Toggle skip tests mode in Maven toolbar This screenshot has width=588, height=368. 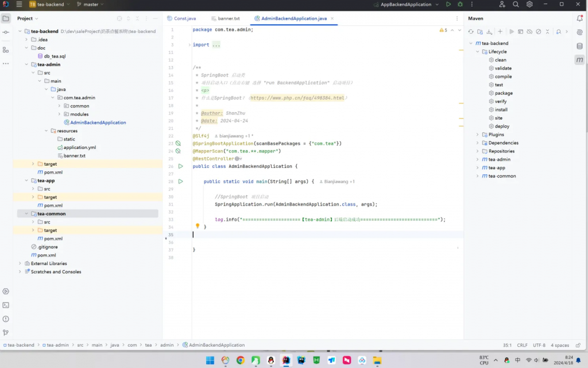538,32
